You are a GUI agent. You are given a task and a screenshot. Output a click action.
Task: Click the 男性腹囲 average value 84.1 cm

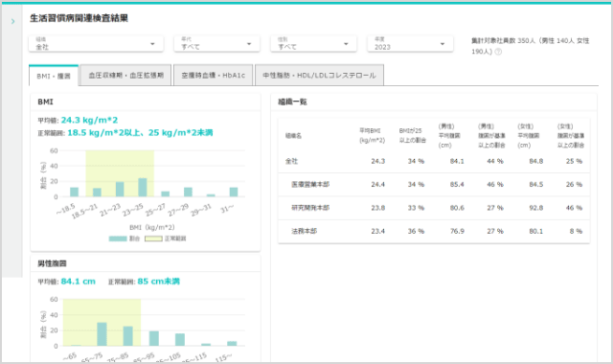[79, 281]
